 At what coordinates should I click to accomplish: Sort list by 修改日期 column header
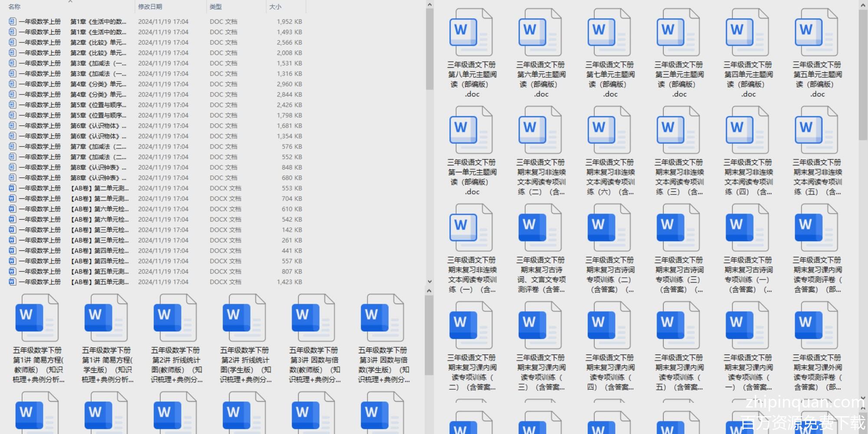point(150,7)
